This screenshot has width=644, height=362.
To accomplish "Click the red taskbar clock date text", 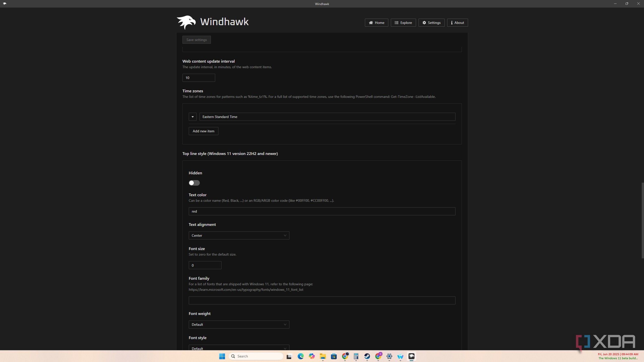I will click(x=618, y=354).
